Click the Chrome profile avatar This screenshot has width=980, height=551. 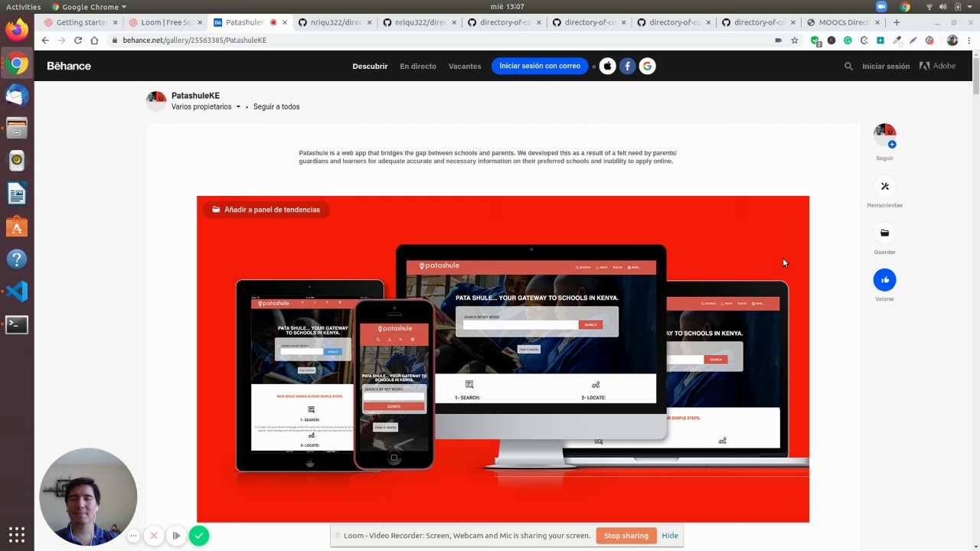952,40
